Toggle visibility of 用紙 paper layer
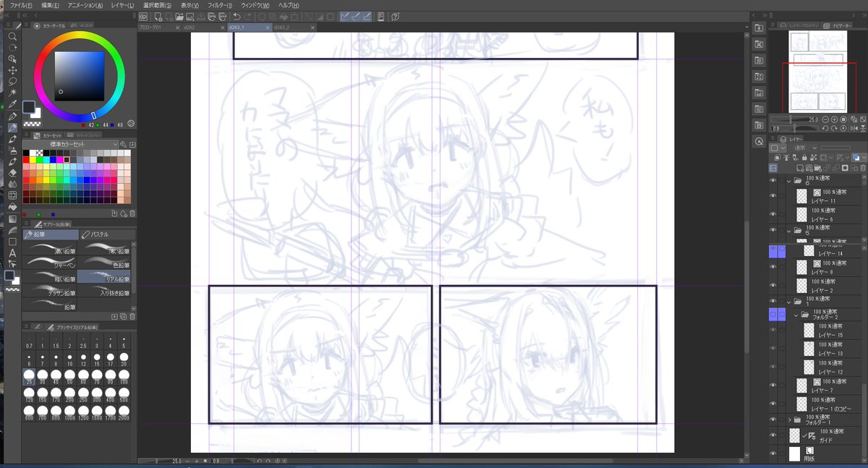Image resolution: width=868 pixels, height=468 pixels. pyautogui.click(x=773, y=454)
